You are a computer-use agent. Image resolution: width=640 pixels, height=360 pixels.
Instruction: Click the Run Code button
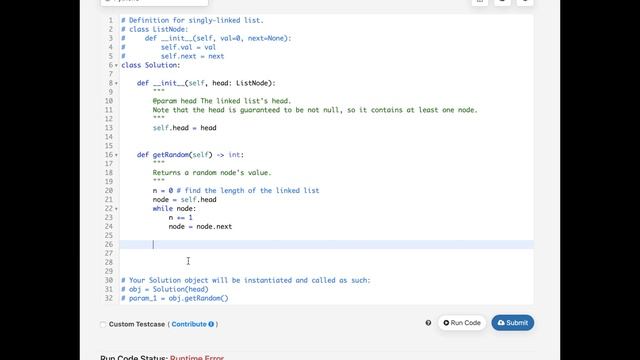[462, 323]
